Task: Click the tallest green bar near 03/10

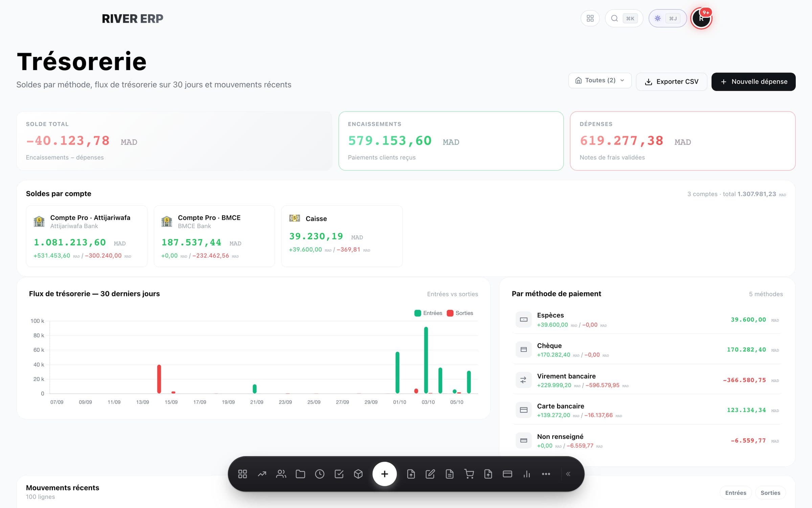Action: point(426,360)
